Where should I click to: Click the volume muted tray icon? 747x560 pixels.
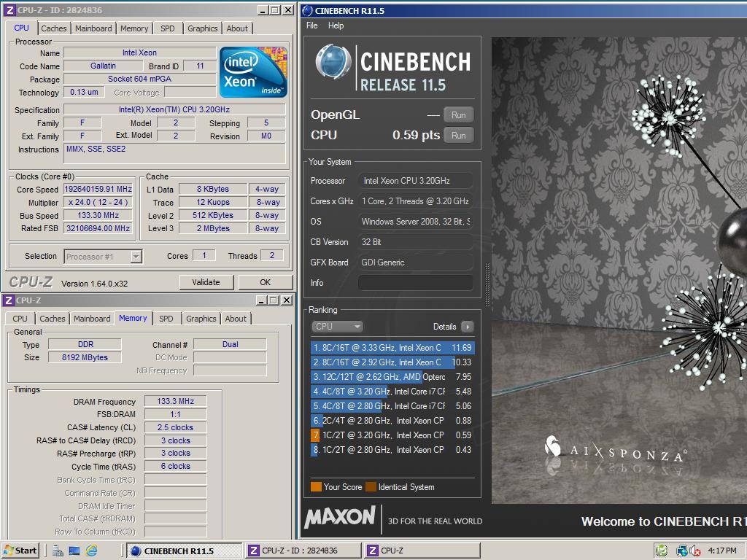coord(694,551)
